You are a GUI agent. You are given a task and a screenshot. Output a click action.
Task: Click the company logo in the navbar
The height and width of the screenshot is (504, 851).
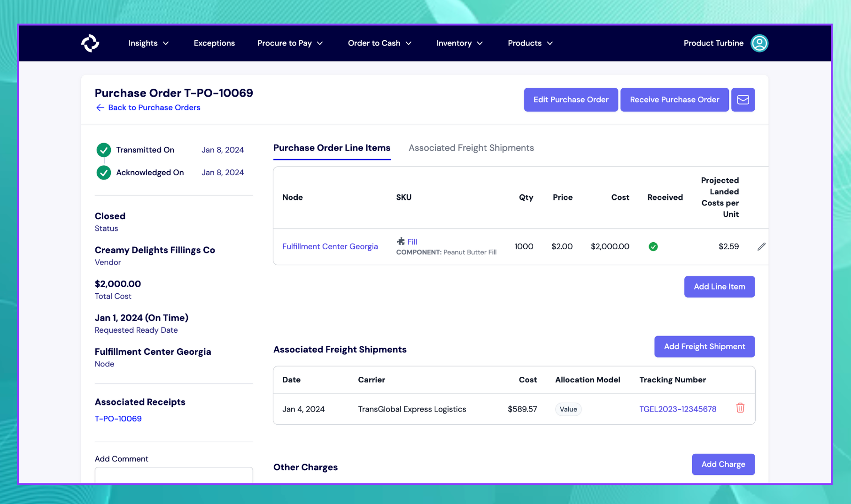[90, 43]
